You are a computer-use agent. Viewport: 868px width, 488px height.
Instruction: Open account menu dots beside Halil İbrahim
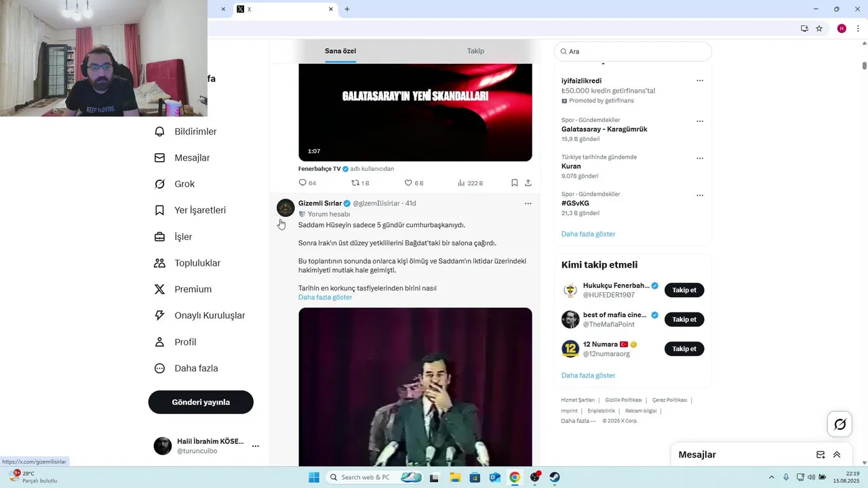coord(256,446)
